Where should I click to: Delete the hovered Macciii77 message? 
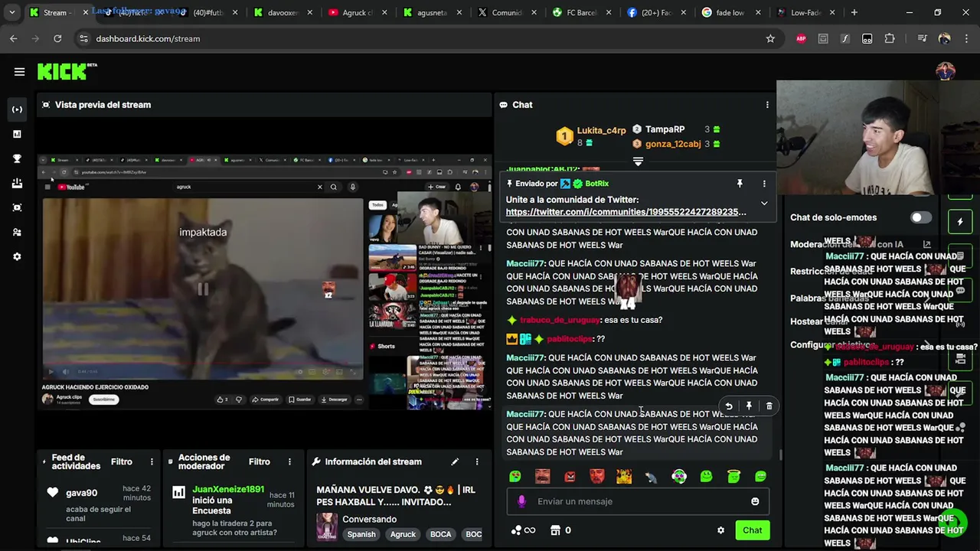[769, 406]
